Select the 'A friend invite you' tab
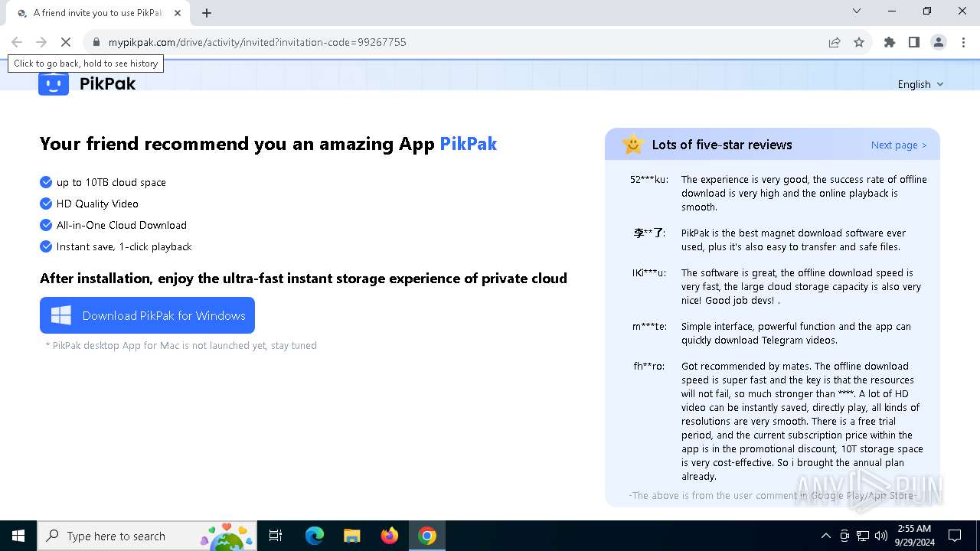Viewport: 980px width, 551px height. 98,13
